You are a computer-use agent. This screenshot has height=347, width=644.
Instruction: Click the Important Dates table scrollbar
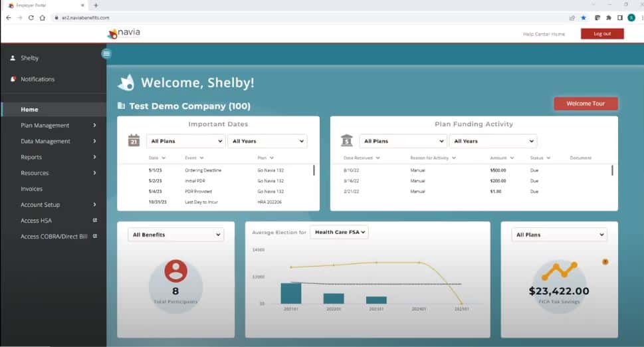point(314,170)
